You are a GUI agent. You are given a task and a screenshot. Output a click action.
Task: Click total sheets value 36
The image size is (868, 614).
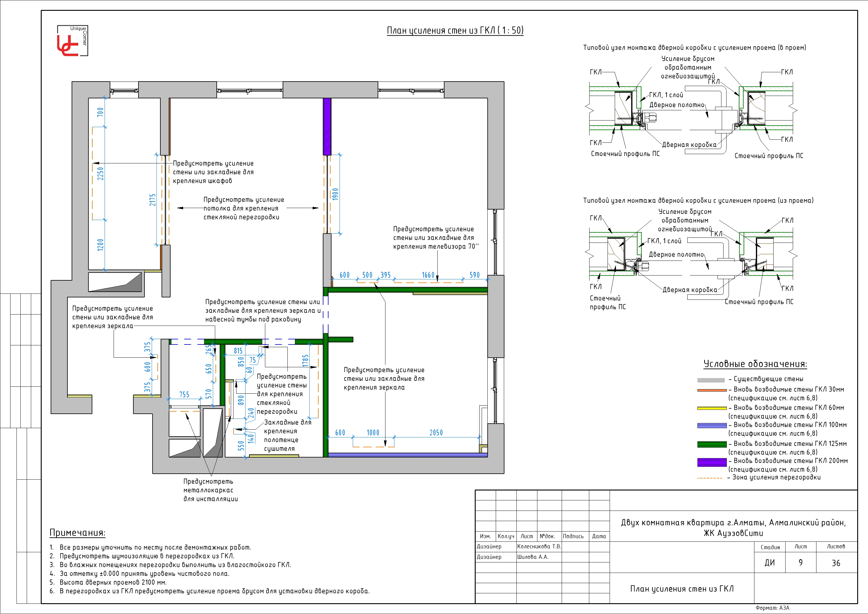(836, 563)
